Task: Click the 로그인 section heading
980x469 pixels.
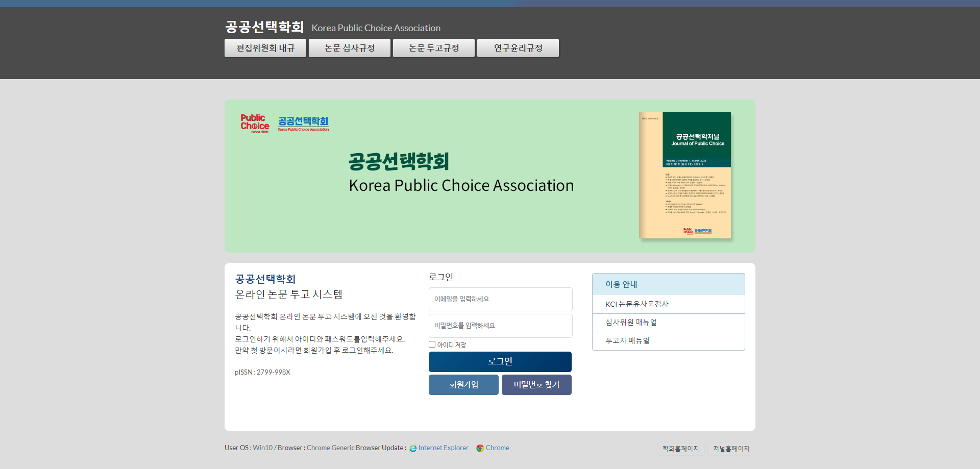Action: point(441,277)
